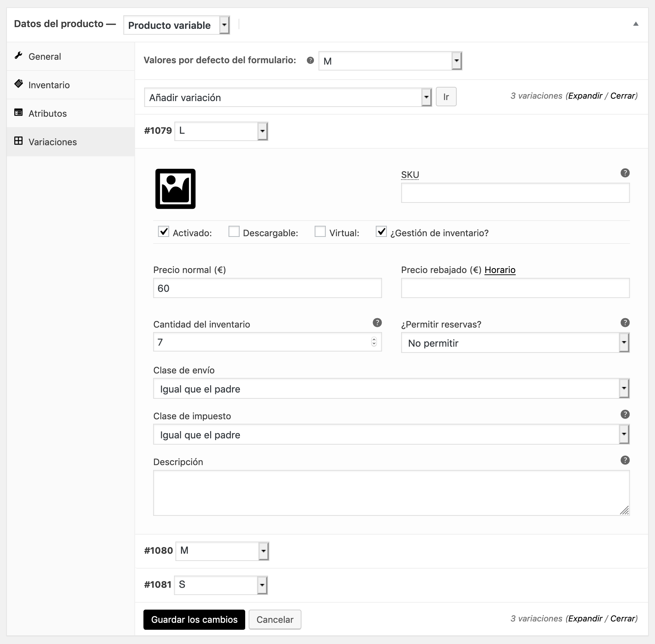Screen dimensions: 655x644
Task: Open the Horario sale schedule link
Action: (x=500, y=270)
